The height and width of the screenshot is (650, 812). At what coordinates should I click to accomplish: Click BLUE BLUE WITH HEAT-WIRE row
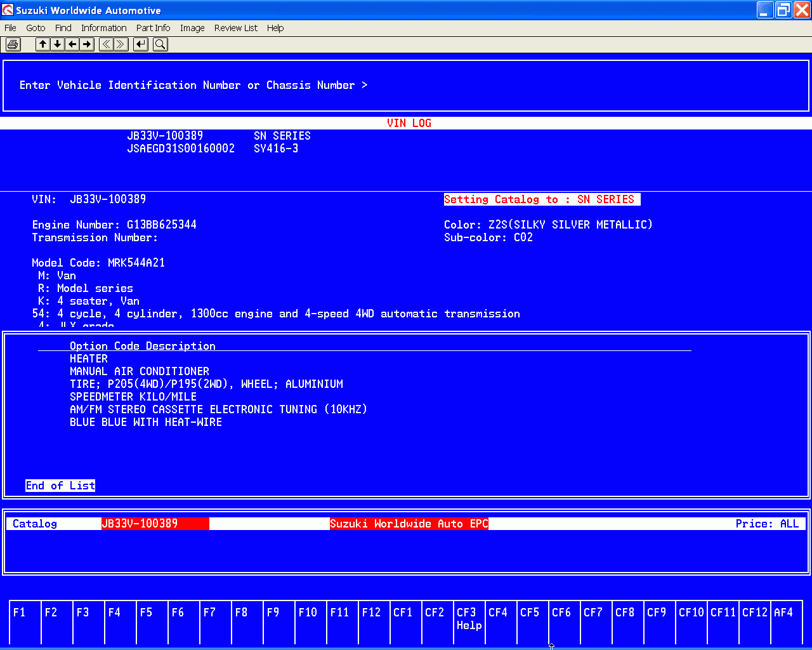tap(146, 422)
